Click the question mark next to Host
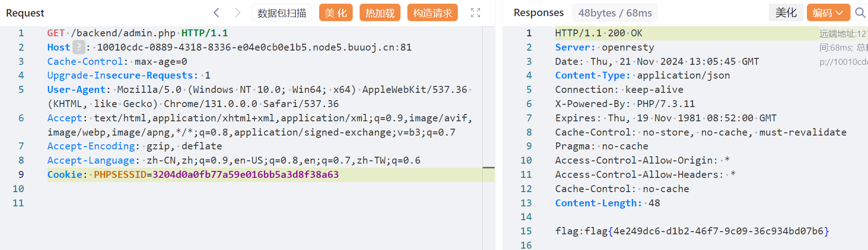The width and height of the screenshot is (868, 250). click(x=79, y=47)
